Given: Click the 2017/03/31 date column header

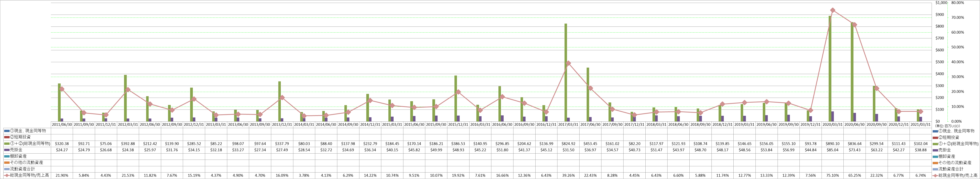Looking at the screenshot, I should [569, 125].
